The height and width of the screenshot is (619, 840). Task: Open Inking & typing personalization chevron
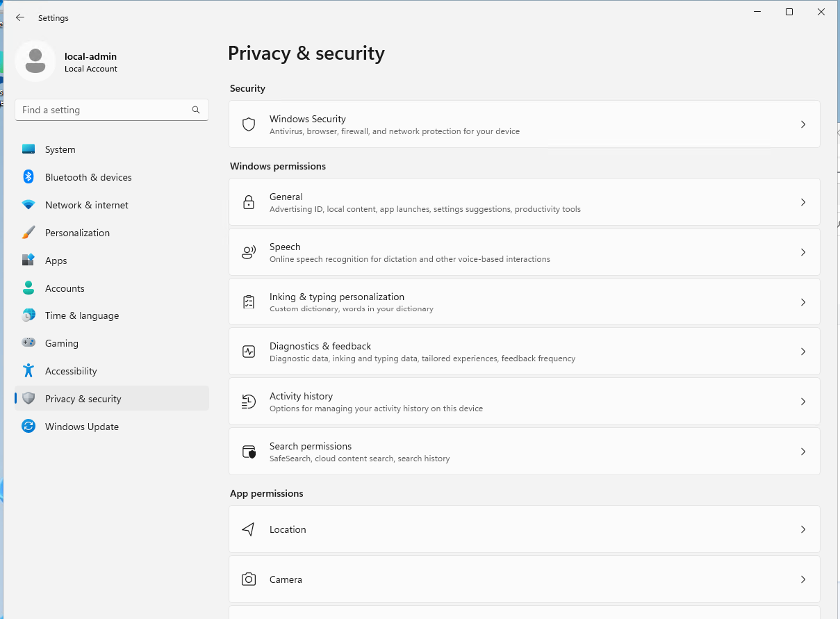click(x=803, y=302)
